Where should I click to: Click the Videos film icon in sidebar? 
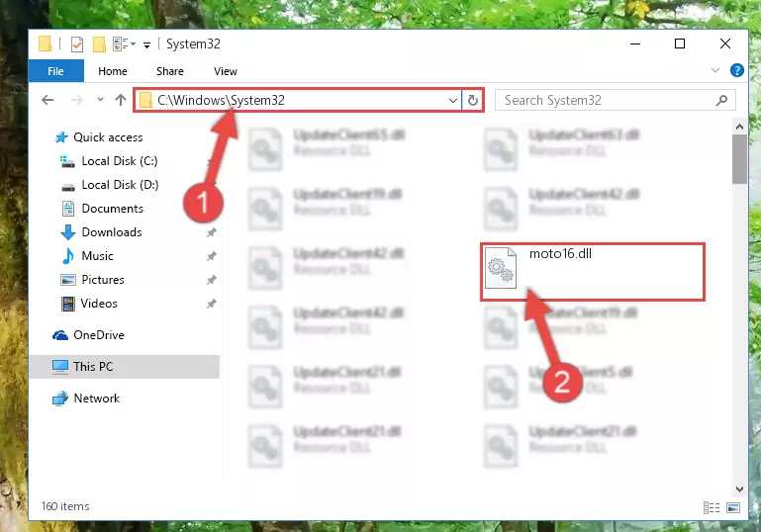point(68,304)
